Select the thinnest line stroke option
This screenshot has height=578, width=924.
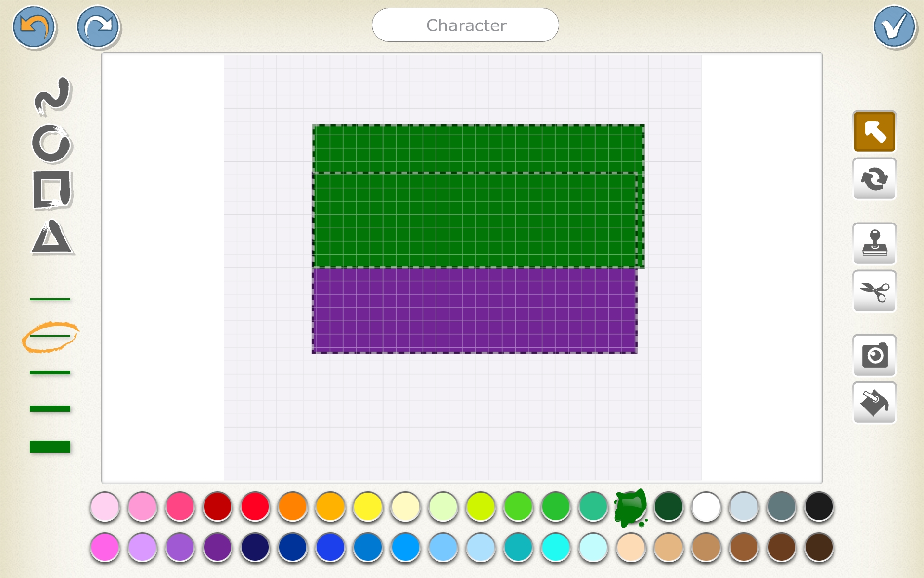point(51,299)
